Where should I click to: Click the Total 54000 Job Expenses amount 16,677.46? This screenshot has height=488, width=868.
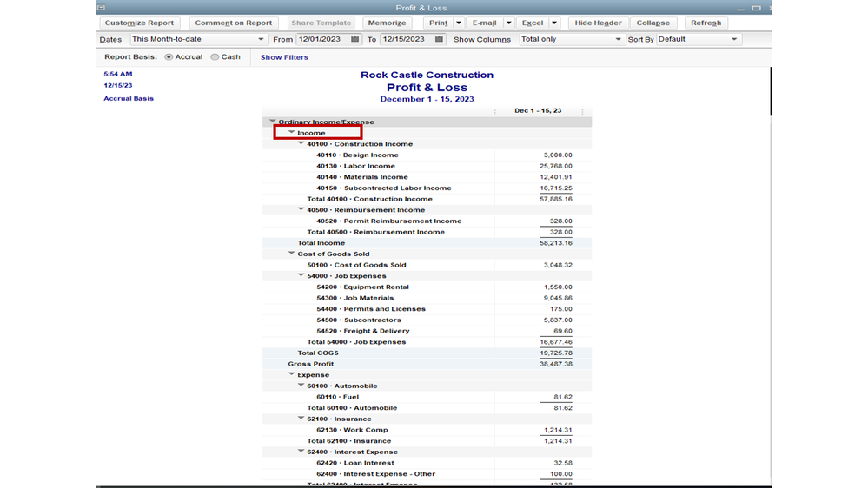(556, 342)
